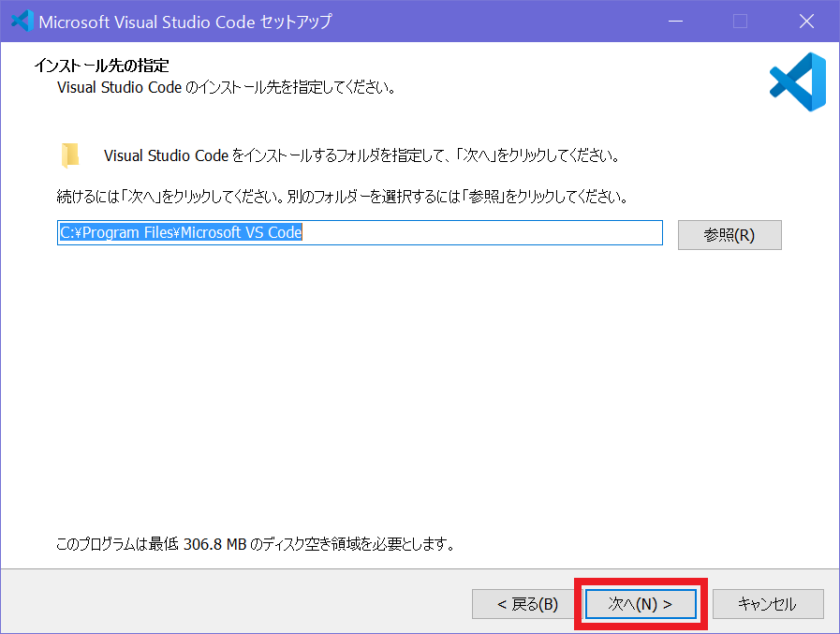Click empty space inside the path field
Image resolution: width=840 pixels, height=634 pixels.
click(x=487, y=233)
